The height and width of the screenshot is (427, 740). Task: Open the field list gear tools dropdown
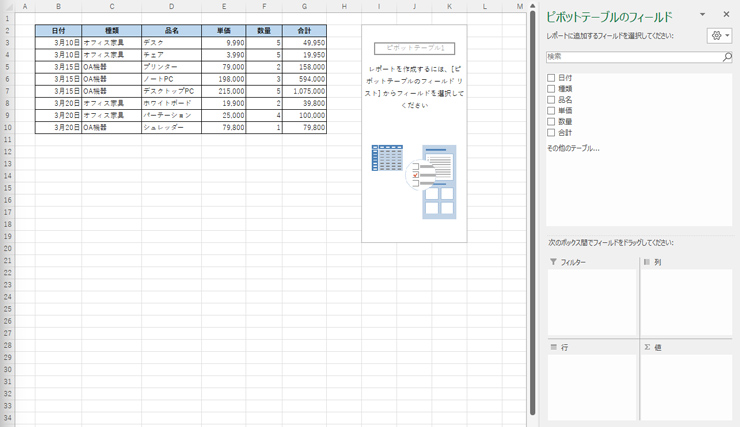tap(719, 35)
